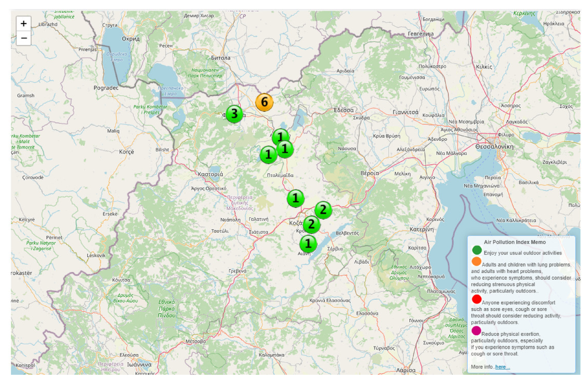Click the zoom in plus button
Screen dimensions: 588x381
coord(24,24)
